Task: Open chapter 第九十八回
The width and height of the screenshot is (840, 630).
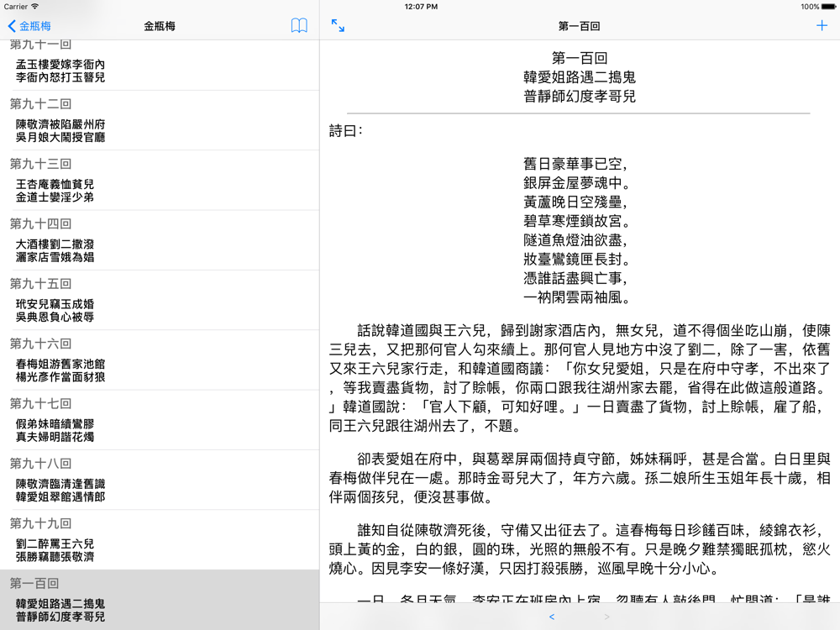Action: (x=160, y=480)
